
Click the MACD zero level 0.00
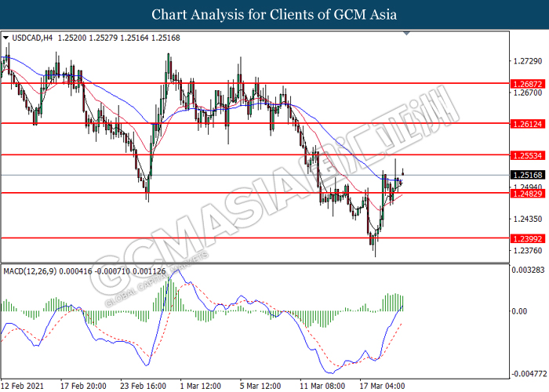[519, 311]
